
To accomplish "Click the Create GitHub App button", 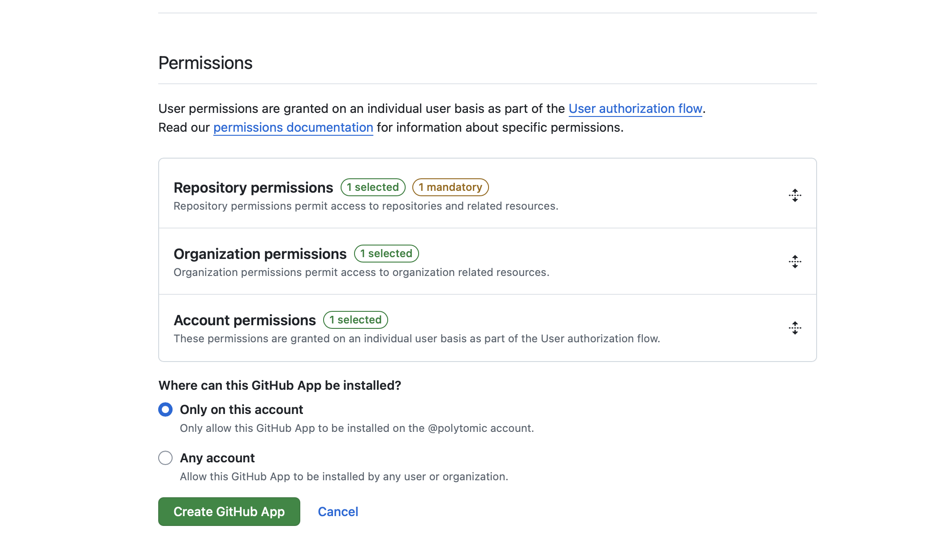I will [229, 512].
